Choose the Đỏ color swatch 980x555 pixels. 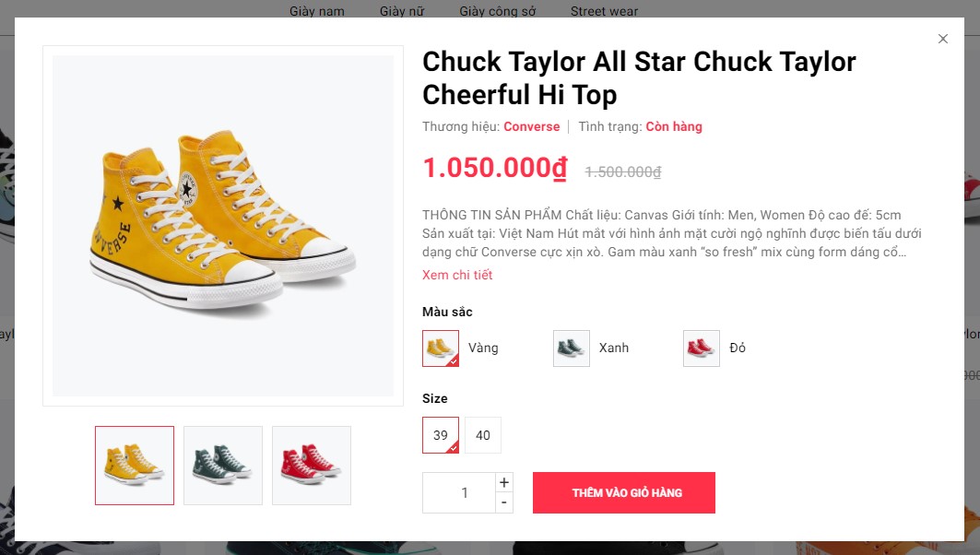(x=702, y=348)
